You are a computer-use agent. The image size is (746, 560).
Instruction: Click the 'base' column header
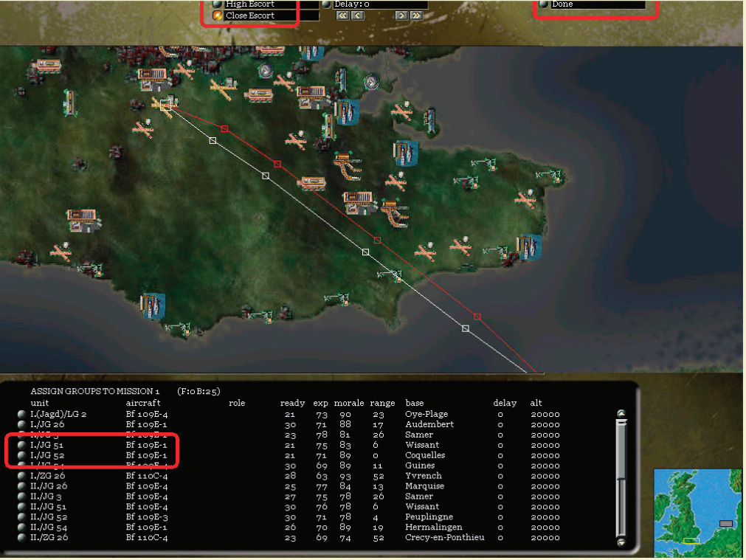(x=415, y=403)
